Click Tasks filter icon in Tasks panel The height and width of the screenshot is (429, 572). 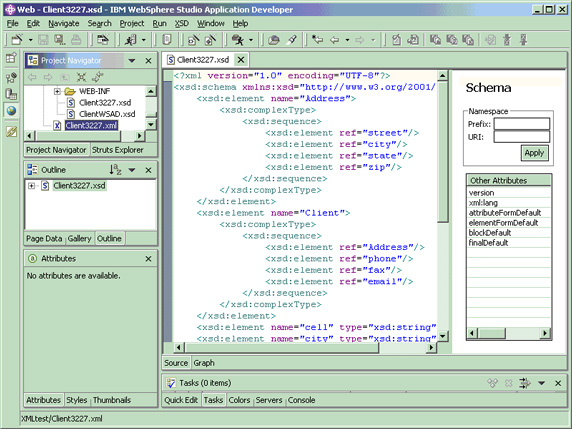(x=525, y=383)
